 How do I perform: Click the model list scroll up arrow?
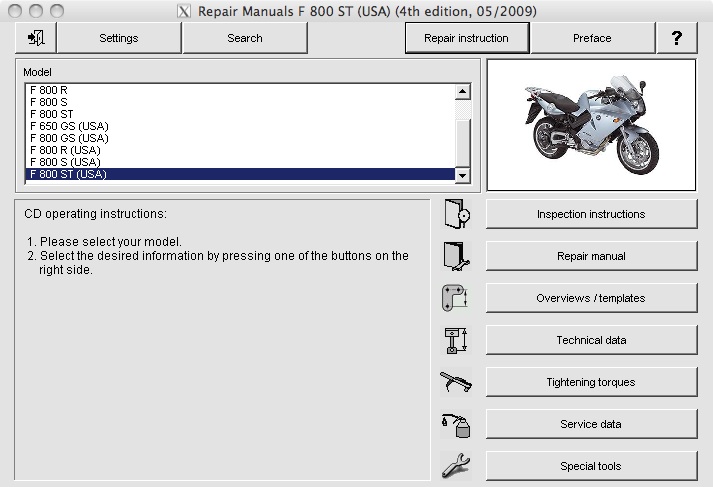coord(462,92)
